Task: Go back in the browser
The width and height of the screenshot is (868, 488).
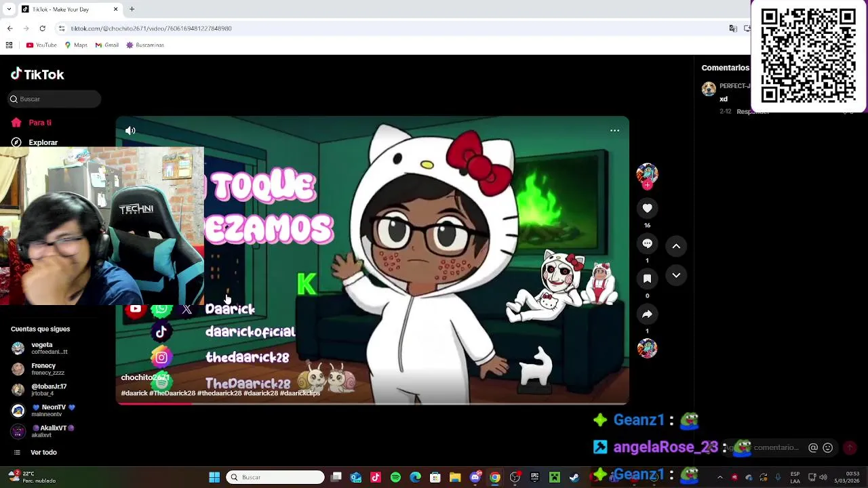Action: (x=9, y=28)
